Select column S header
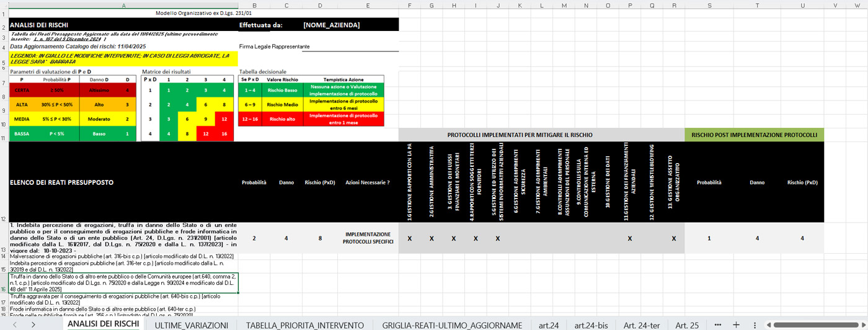 (709, 6)
